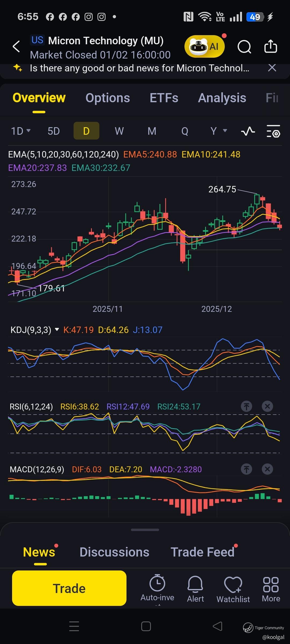290x644 pixels.
Task: Open the search magnifier icon
Action: [x=244, y=47]
